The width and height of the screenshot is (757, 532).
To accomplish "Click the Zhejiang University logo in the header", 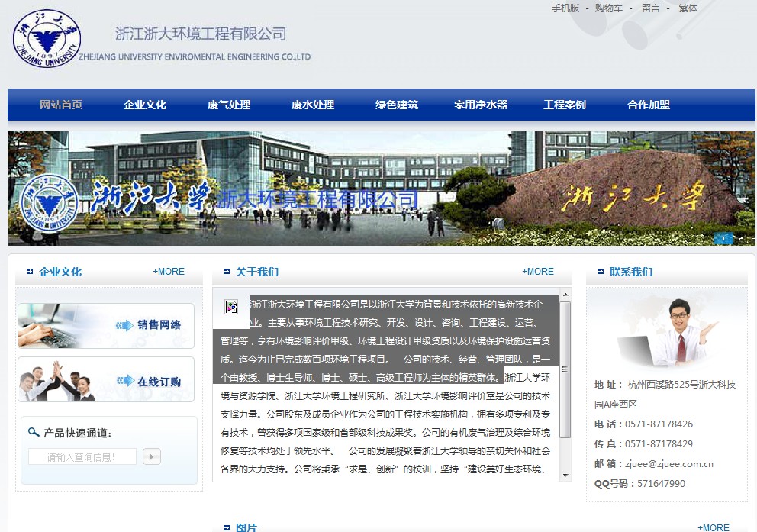I will (47, 38).
